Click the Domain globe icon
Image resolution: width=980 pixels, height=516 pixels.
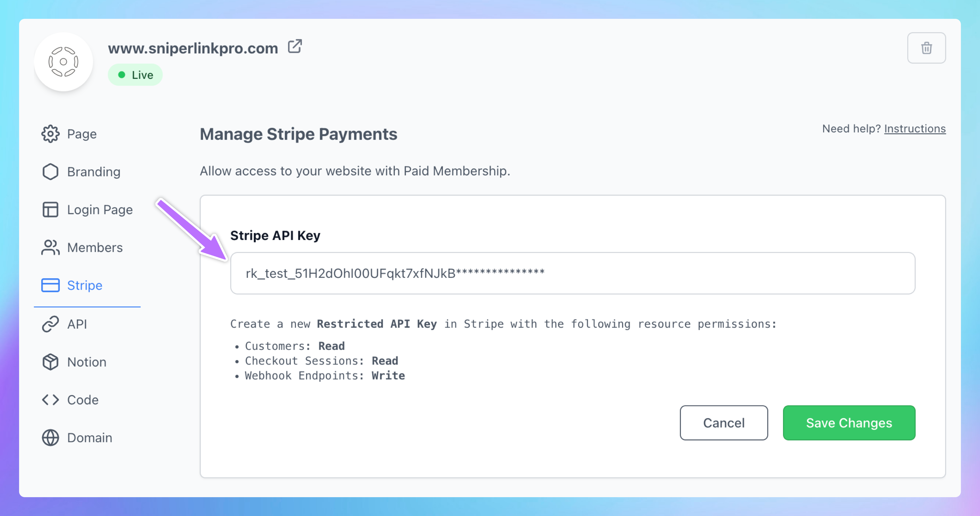click(x=50, y=438)
